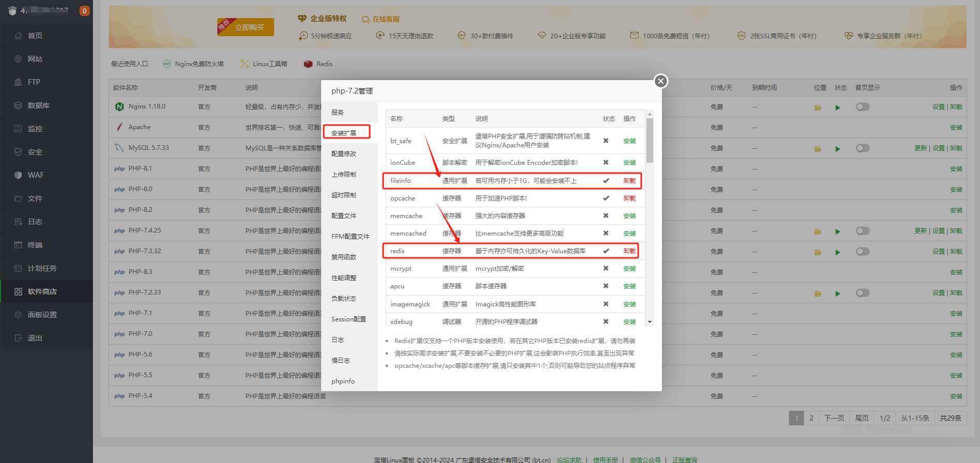Open Redis shortcut icon in recent entries
The height and width of the screenshot is (463, 980).
[x=308, y=64]
